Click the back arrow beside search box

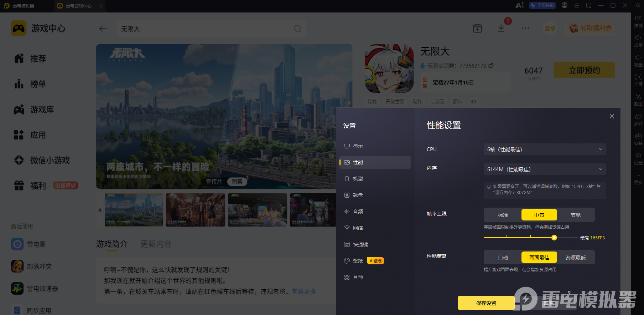(103, 29)
